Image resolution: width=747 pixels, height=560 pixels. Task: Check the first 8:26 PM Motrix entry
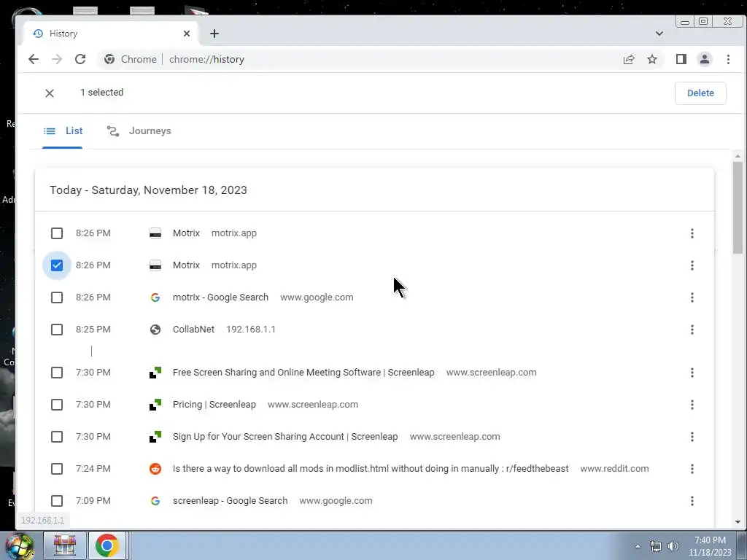point(57,233)
